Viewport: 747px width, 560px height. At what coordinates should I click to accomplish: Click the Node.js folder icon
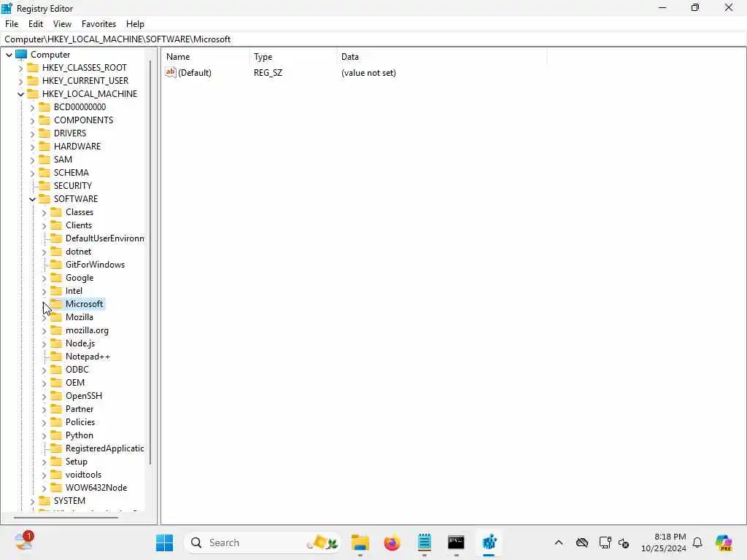point(56,343)
